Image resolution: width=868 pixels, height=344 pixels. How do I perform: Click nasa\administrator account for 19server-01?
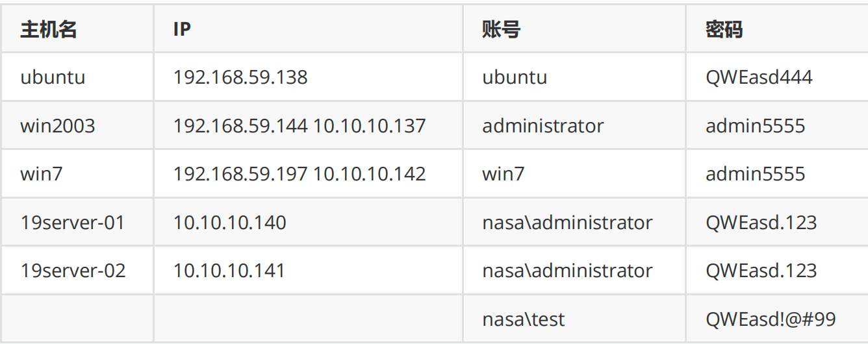pyautogui.click(x=567, y=223)
